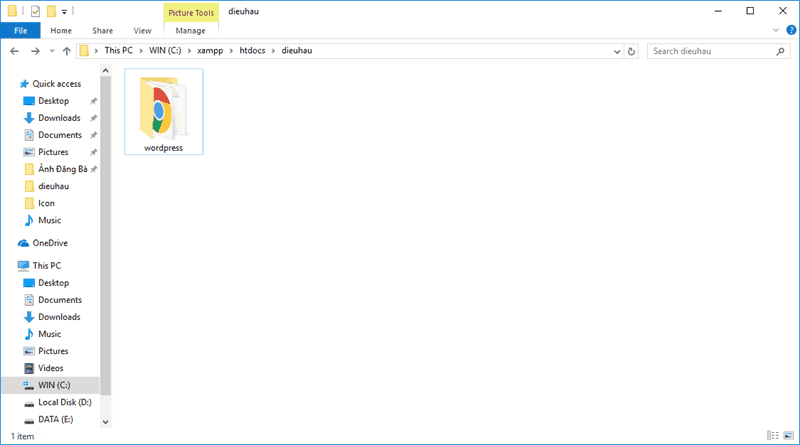Open Desktop under This PC
This screenshot has height=445, width=800.
pos(54,283)
